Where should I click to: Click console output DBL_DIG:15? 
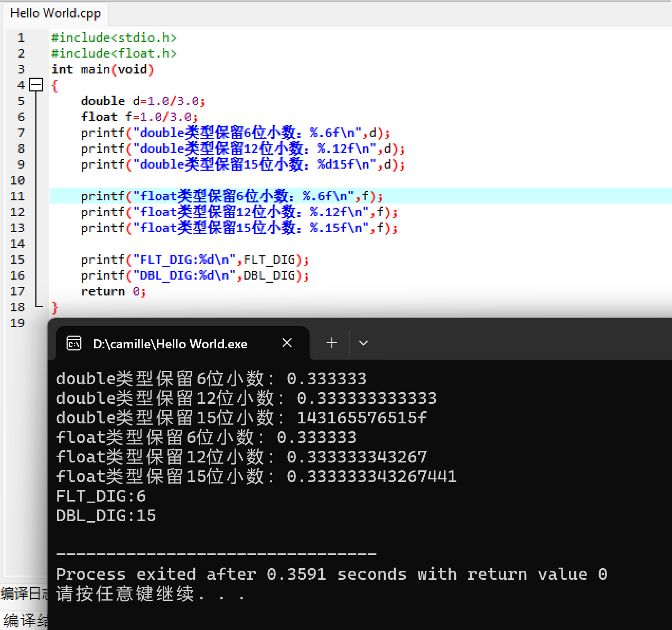[x=106, y=516]
